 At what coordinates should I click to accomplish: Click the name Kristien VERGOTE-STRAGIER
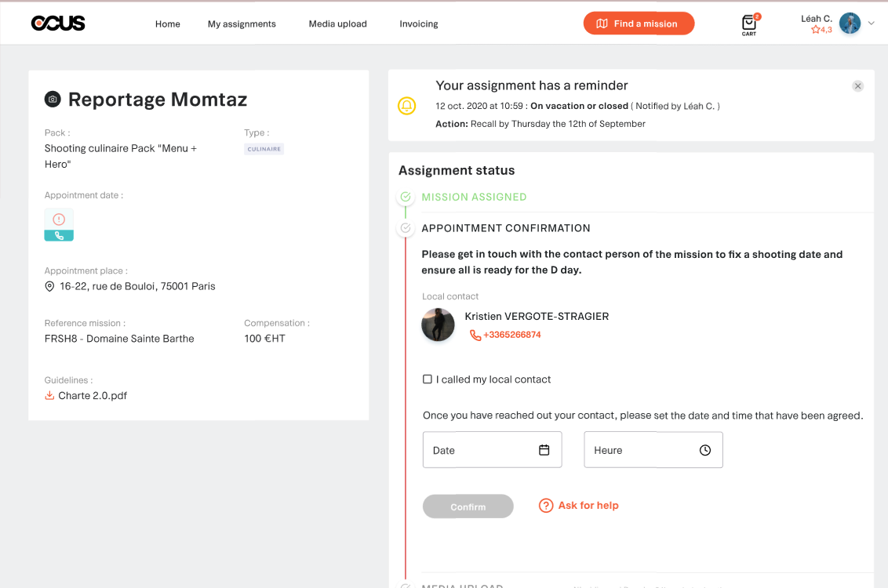point(537,317)
